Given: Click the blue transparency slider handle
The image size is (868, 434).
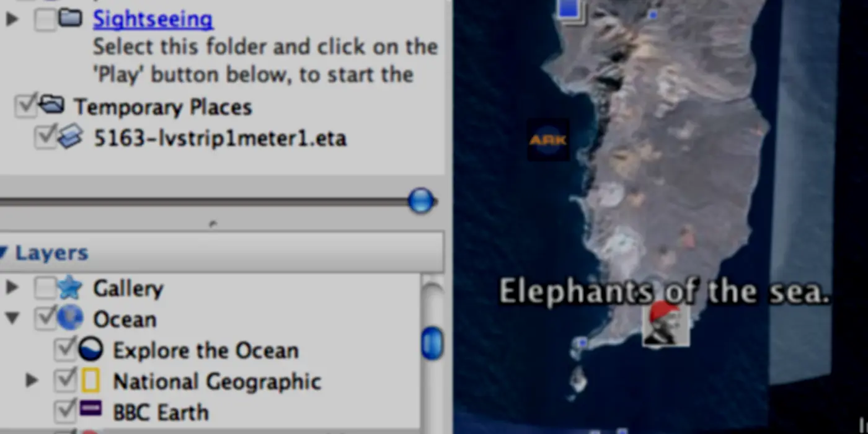Looking at the screenshot, I should (x=422, y=201).
